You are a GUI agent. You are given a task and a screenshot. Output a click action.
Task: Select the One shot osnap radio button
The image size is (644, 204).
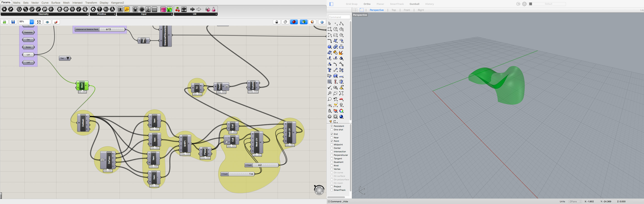[331, 130]
